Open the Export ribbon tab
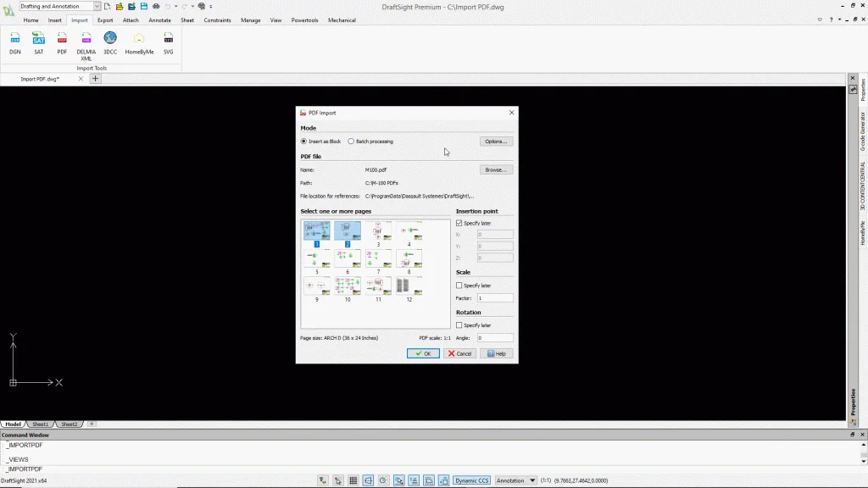Viewport: 868px width, 488px height. [x=105, y=19]
